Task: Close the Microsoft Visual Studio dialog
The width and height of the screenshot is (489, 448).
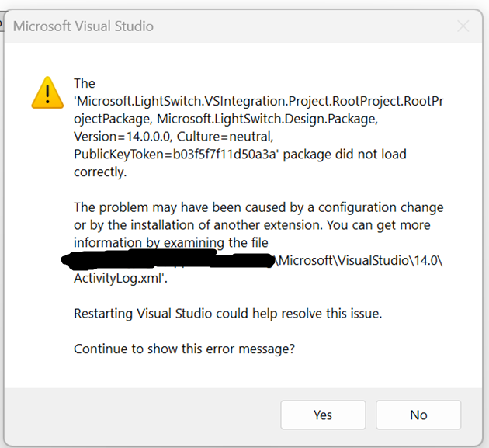Action: tap(463, 26)
